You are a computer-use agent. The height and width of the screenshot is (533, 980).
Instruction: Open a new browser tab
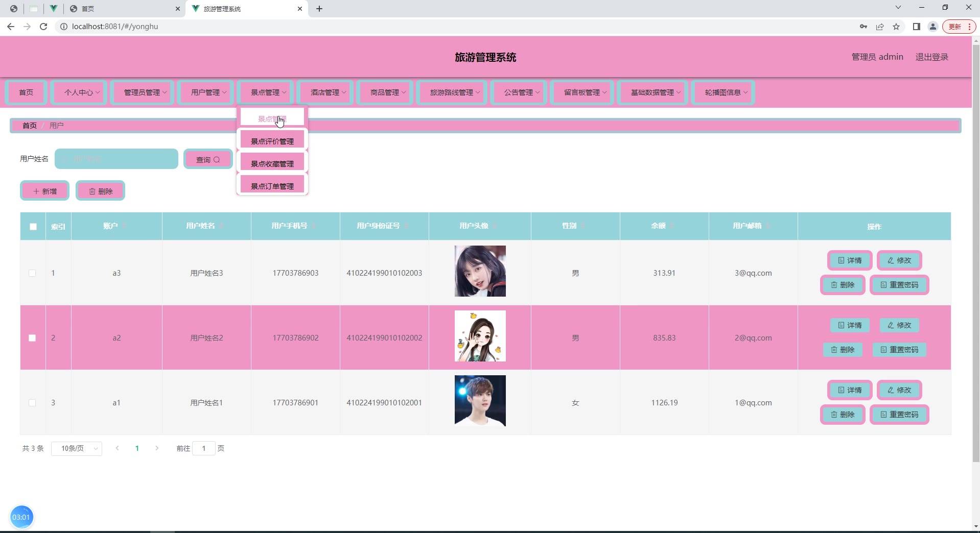click(319, 9)
